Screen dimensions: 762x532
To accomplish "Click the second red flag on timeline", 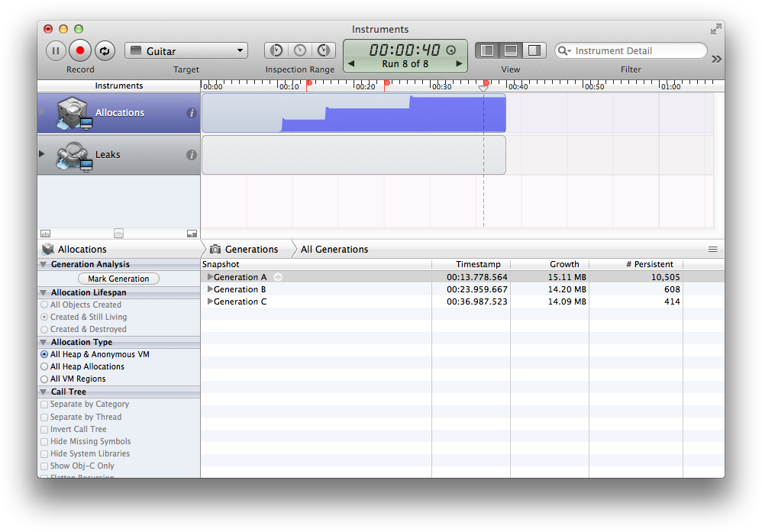I will click(x=387, y=85).
